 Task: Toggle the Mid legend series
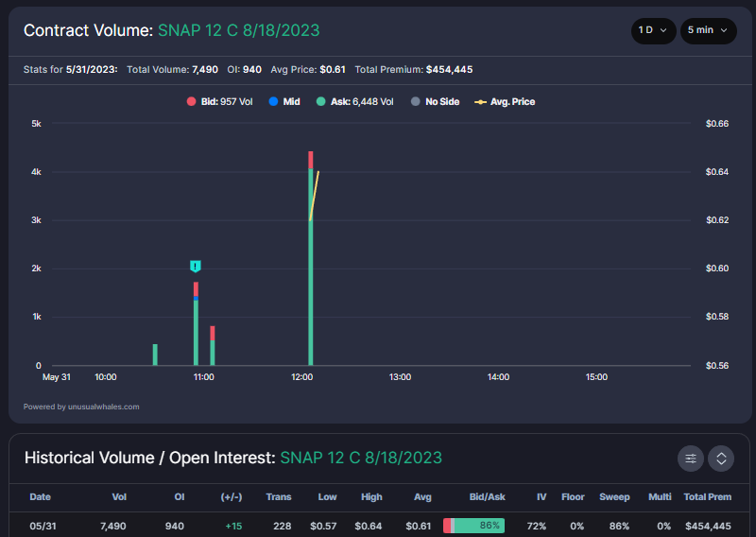pyautogui.click(x=284, y=102)
